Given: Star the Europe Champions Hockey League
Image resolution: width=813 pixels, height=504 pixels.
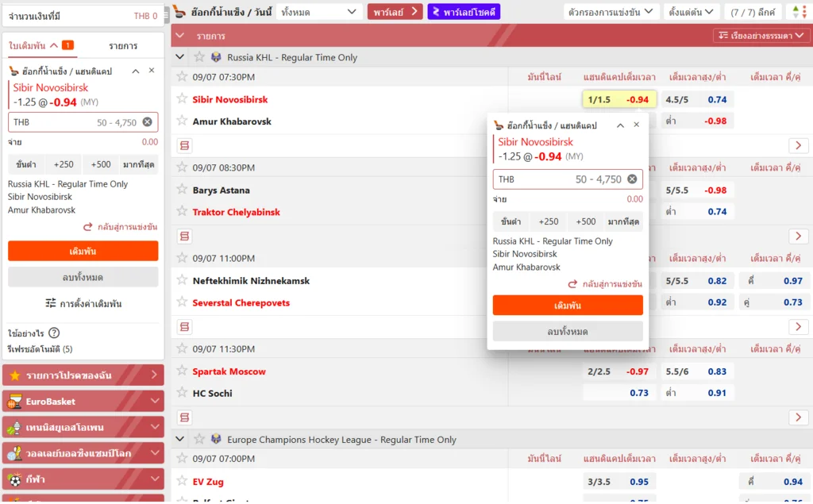Looking at the screenshot, I should click(x=199, y=439).
